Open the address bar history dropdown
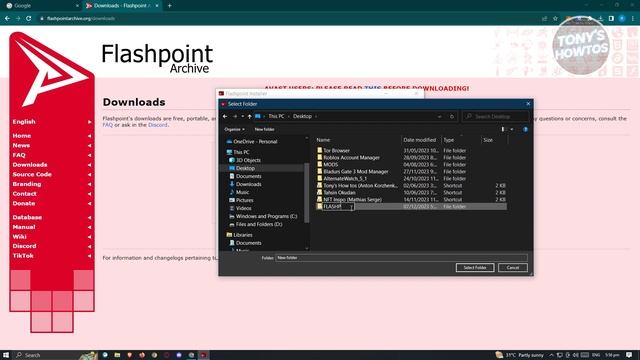This screenshot has height=360, width=640. [440, 116]
